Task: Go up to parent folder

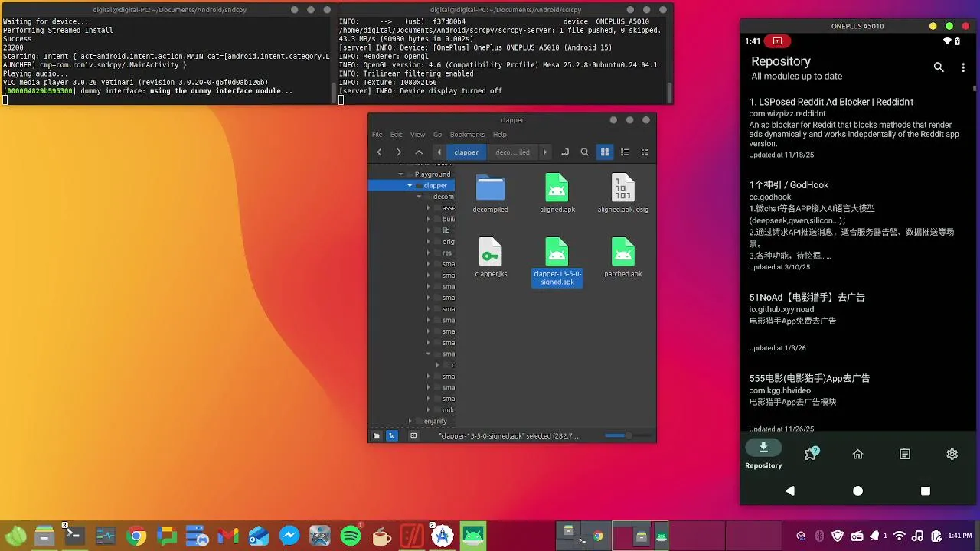Action: 419,152
